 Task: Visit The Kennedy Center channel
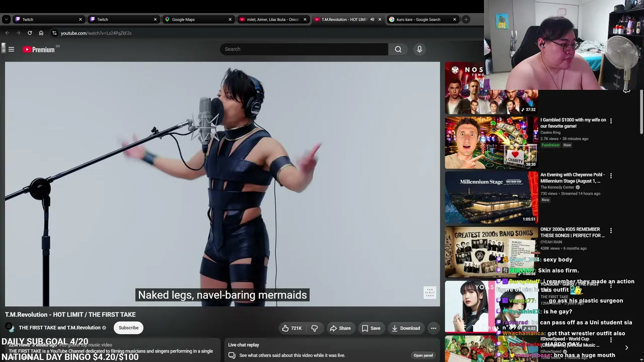pyautogui.click(x=558, y=188)
